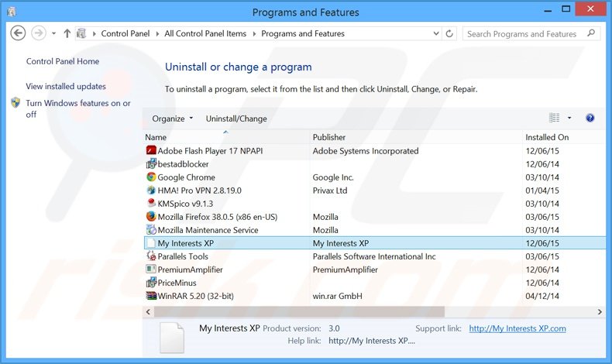Select Adobe Flash Player 17 NPAPI entry
The width and height of the screenshot is (612, 364).
click(x=210, y=151)
